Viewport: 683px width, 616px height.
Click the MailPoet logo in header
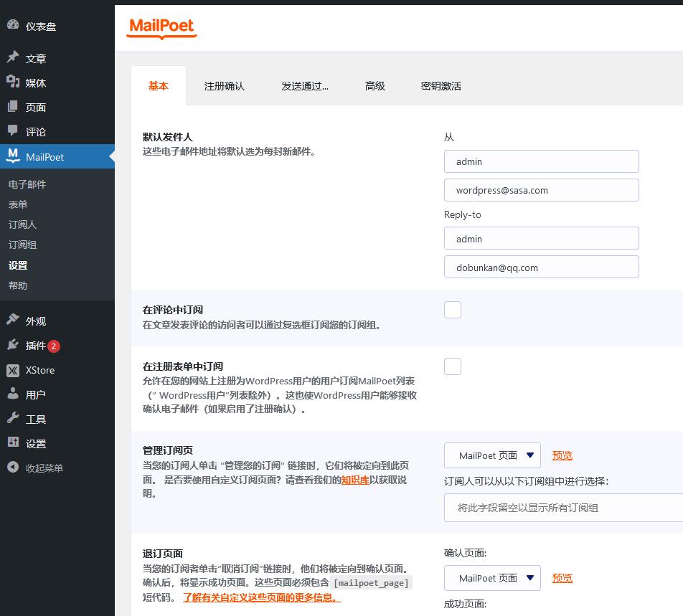(161, 28)
